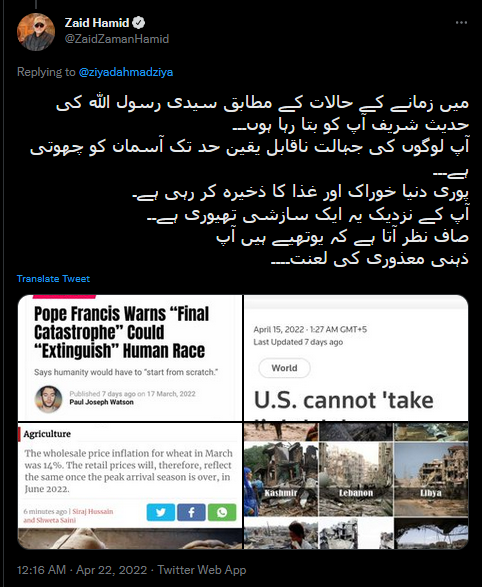Click the Facebook share icon in article image
Image resolution: width=482 pixels, height=587 pixels.
(191, 512)
